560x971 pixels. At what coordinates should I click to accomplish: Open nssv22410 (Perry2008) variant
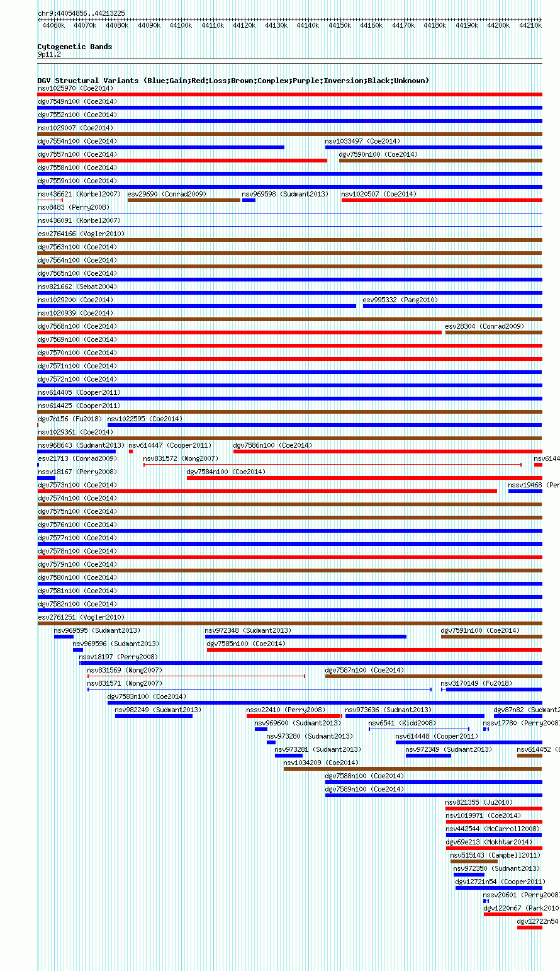[x=286, y=710]
